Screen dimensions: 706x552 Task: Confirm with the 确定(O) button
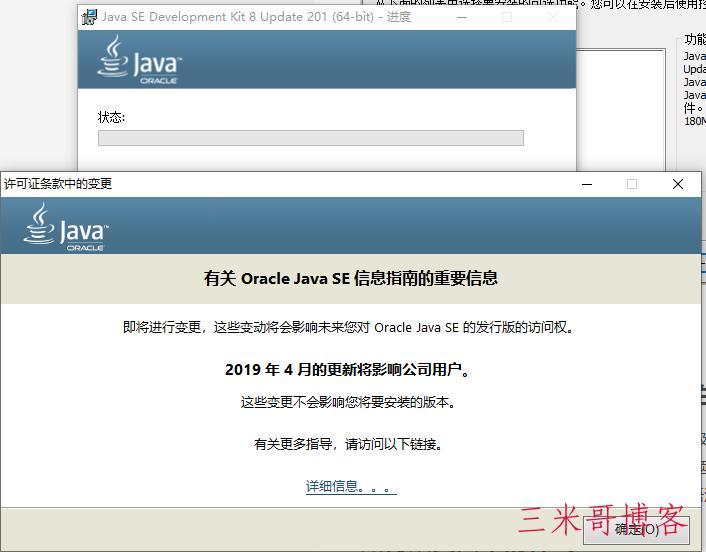[636, 529]
